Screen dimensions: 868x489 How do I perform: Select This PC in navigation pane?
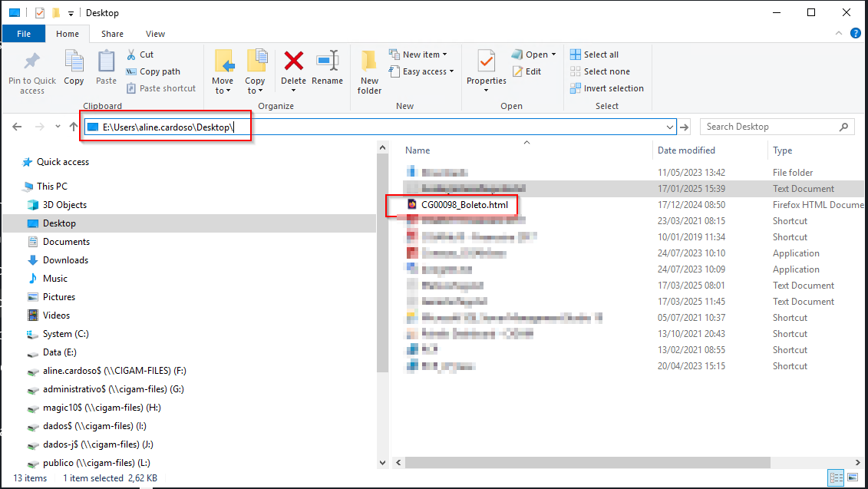point(45,186)
